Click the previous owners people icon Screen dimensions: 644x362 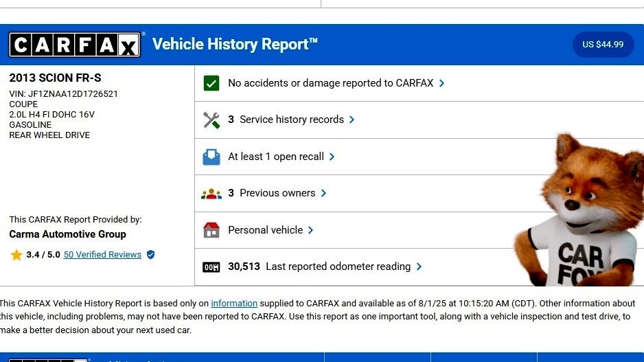coord(211,194)
